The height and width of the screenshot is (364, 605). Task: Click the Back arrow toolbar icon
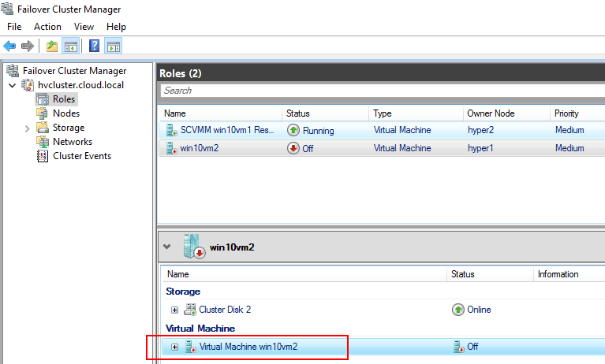point(9,46)
